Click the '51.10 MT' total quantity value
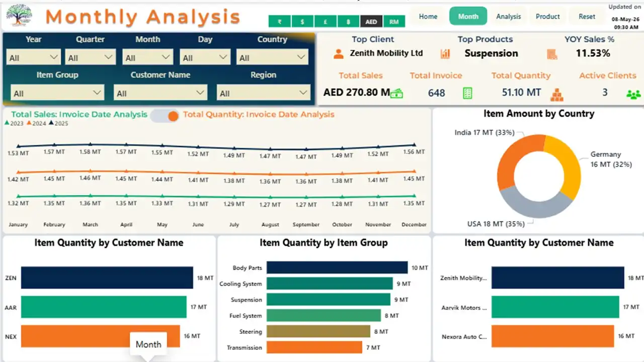The image size is (644, 362). click(522, 93)
